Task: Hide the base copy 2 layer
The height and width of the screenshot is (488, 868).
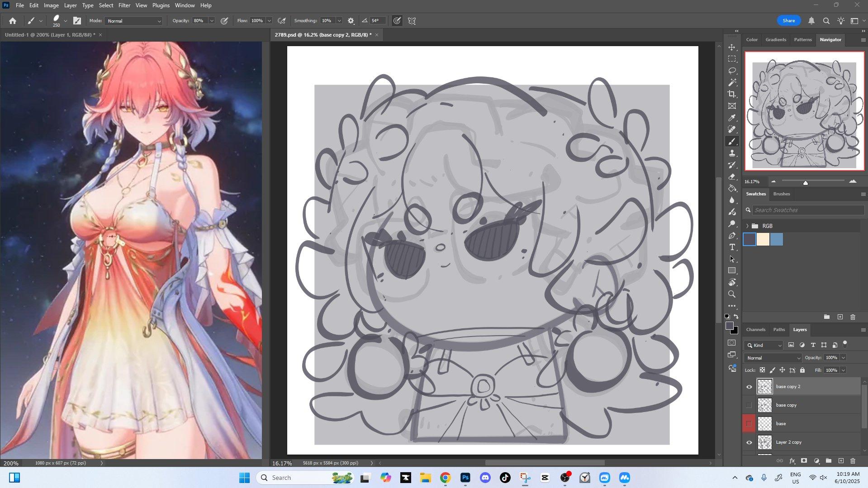Action: coord(749,387)
